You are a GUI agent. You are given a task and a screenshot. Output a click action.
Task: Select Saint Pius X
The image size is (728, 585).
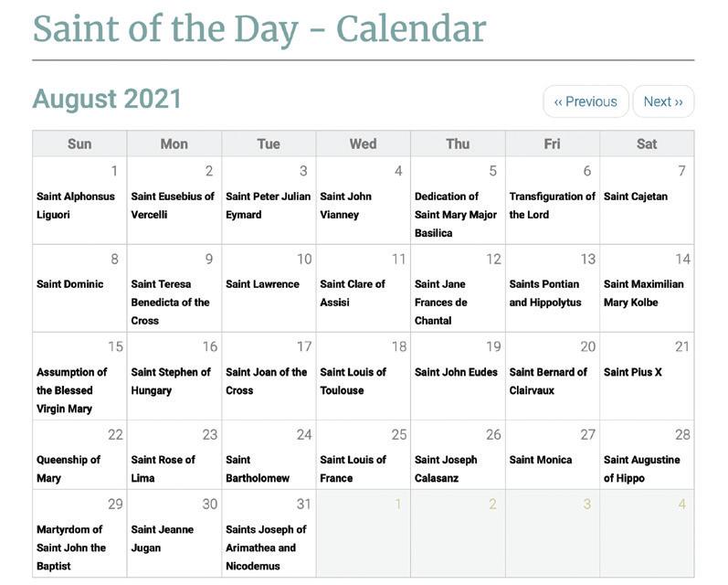point(633,372)
